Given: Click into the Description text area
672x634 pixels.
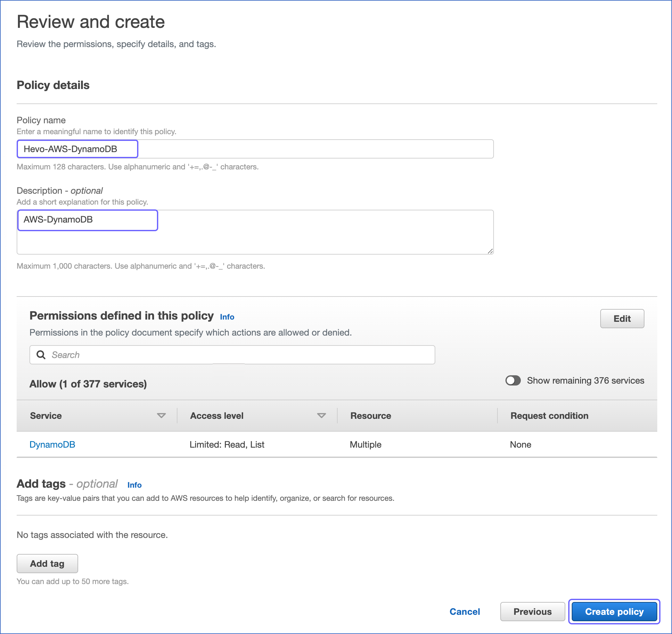Looking at the screenshot, I should coord(255,232).
